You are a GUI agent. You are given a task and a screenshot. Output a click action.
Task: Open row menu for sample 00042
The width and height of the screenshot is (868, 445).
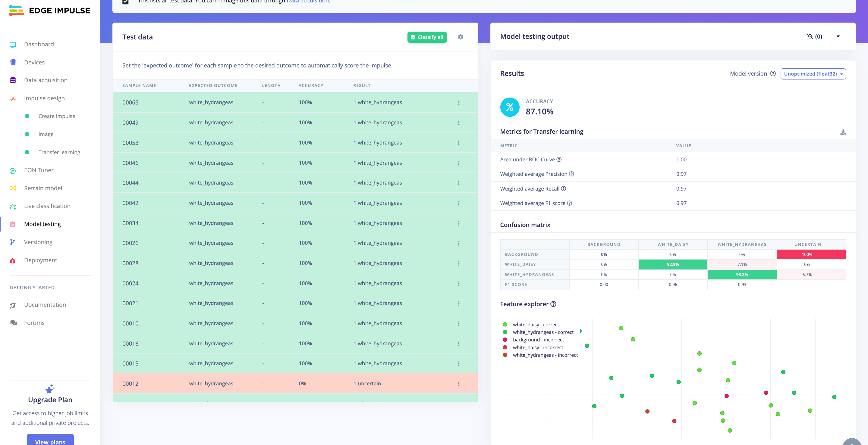[458, 203]
